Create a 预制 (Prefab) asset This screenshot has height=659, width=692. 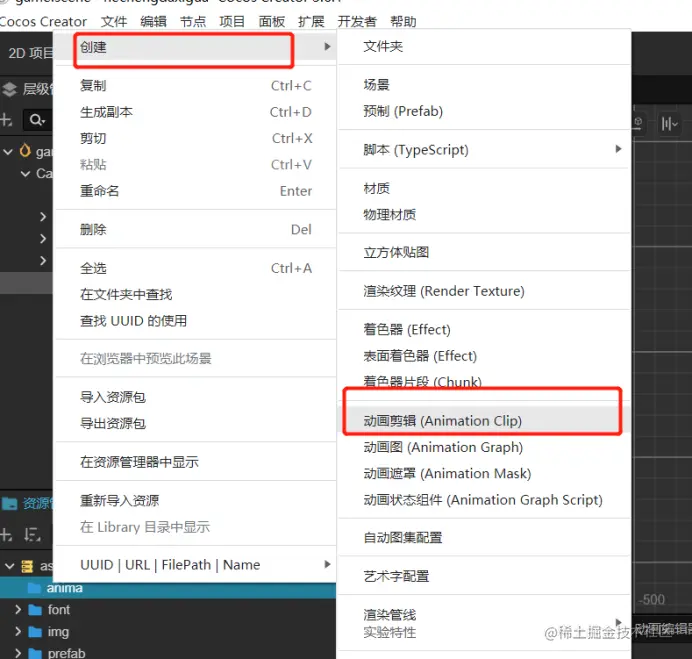point(484,111)
